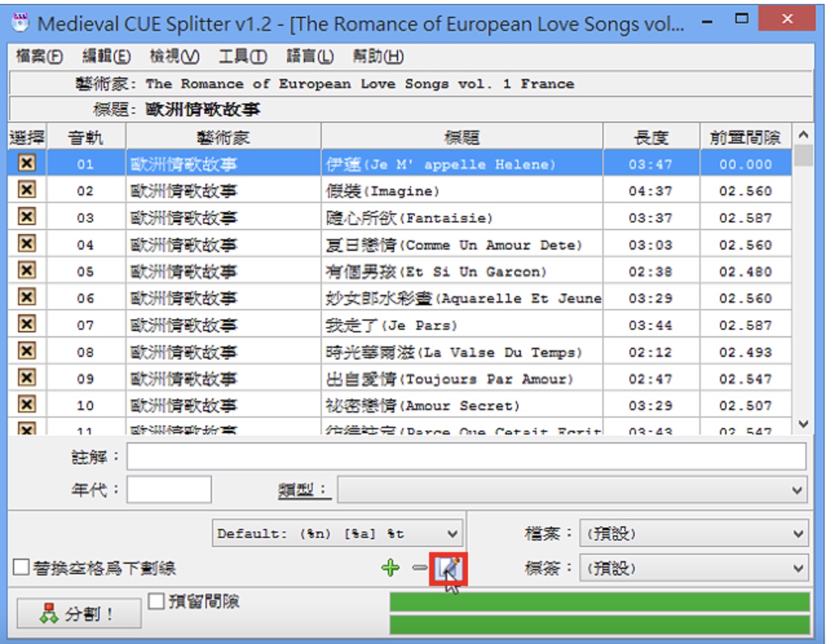Image resolution: width=826 pixels, height=644 pixels.
Task: Click length cell 04:37
Action: [x=650, y=191]
